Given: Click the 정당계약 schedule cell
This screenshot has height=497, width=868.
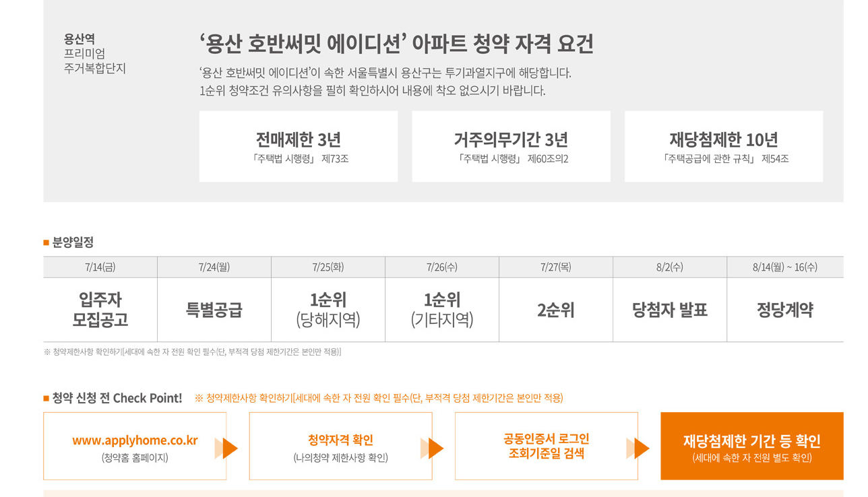Looking at the screenshot, I should point(785,310).
